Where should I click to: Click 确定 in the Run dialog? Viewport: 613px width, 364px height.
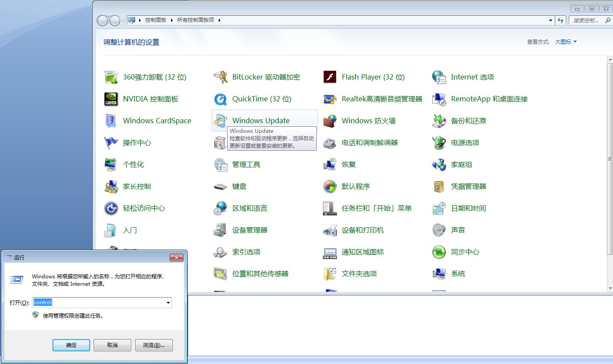71,345
